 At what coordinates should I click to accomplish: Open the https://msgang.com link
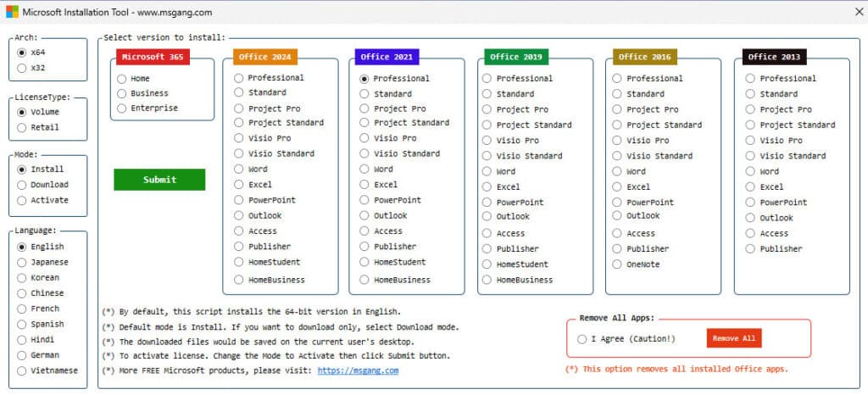(358, 370)
